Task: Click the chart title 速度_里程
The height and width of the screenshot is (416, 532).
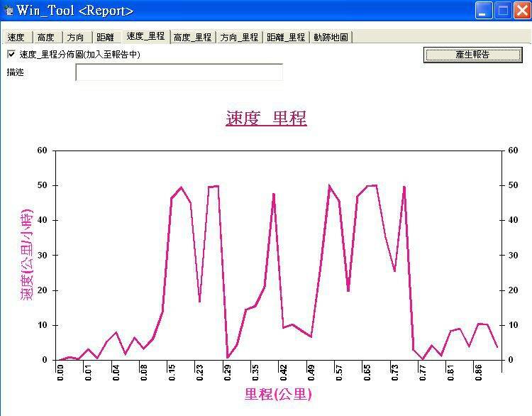Action: (x=266, y=119)
